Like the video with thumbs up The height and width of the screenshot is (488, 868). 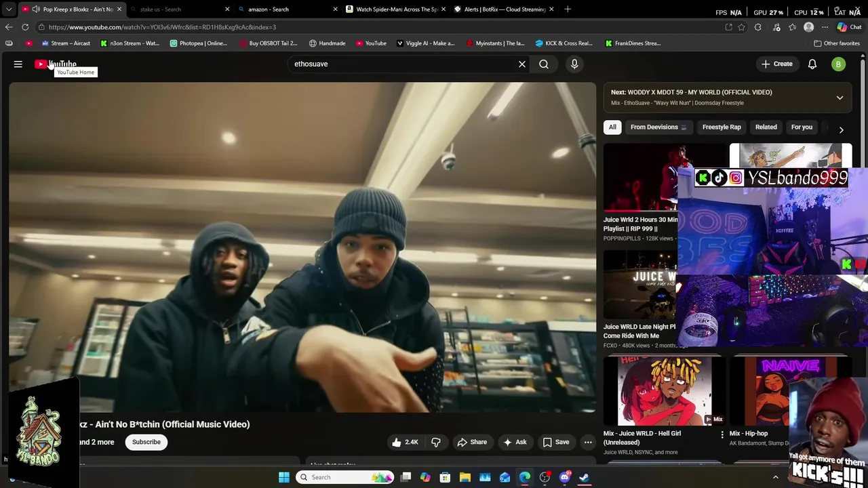coord(406,442)
